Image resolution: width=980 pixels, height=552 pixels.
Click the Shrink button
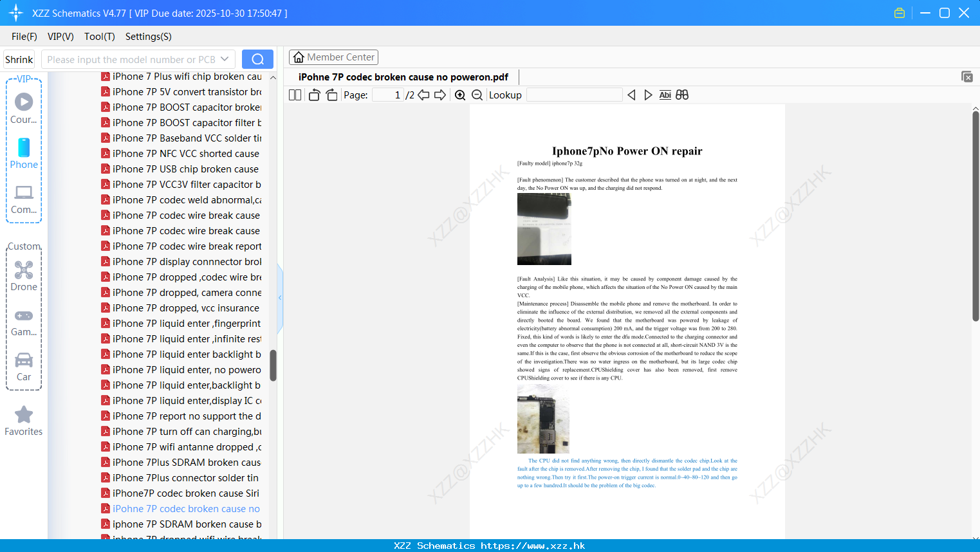19,59
